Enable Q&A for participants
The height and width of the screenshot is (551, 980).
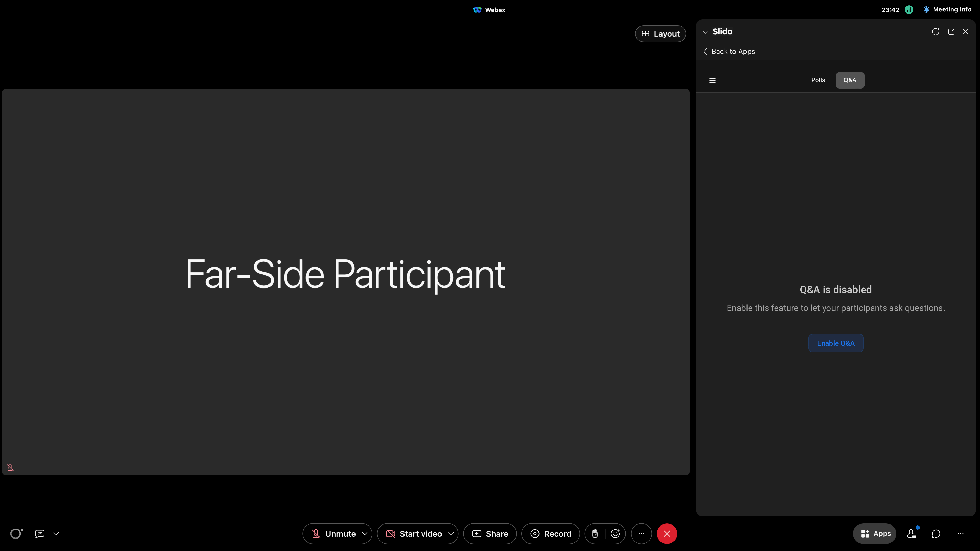pyautogui.click(x=836, y=343)
